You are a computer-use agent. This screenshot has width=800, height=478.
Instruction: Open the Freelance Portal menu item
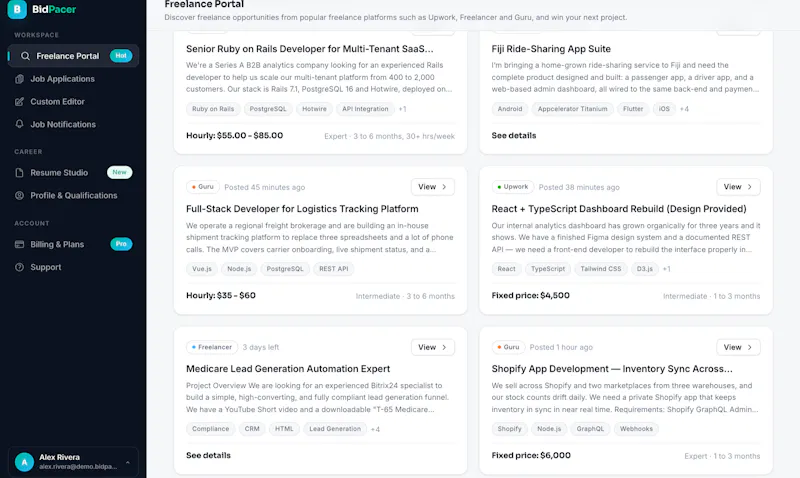(73, 56)
